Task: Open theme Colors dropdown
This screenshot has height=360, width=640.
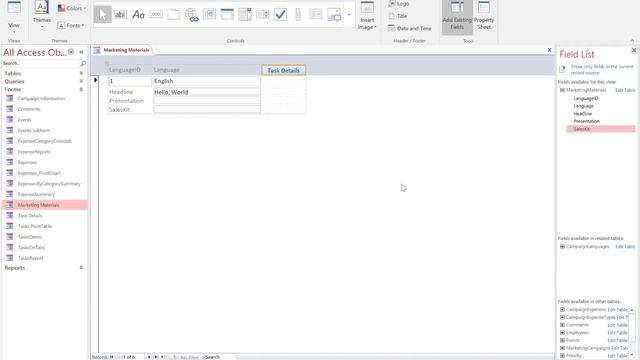Action: (72, 8)
